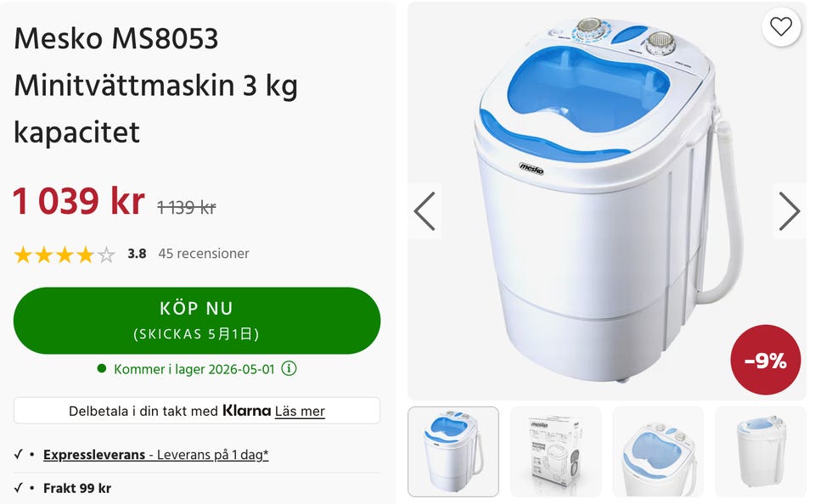Show next product image with right arrow
This screenshot has width=815, height=504.
(789, 211)
